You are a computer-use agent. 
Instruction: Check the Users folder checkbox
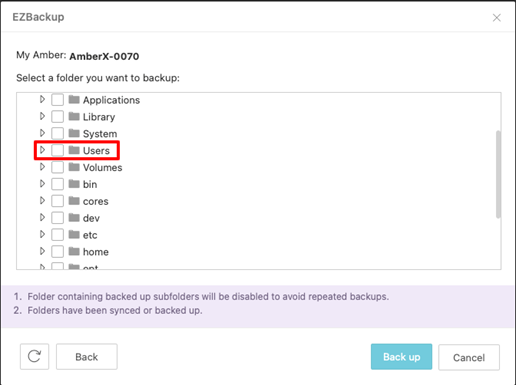click(x=58, y=150)
